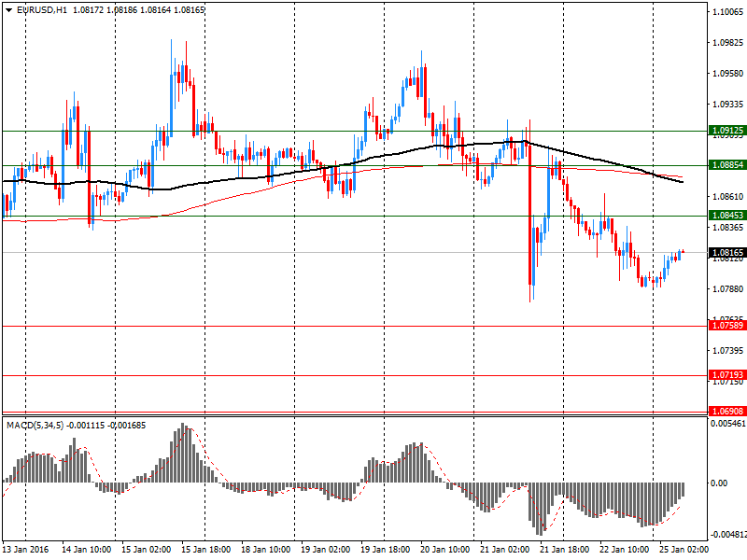The height and width of the screenshot is (560, 747).
Task: Click the 14 Jan 10:00 time axis label
Action: pyautogui.click(x=86, y=549)
